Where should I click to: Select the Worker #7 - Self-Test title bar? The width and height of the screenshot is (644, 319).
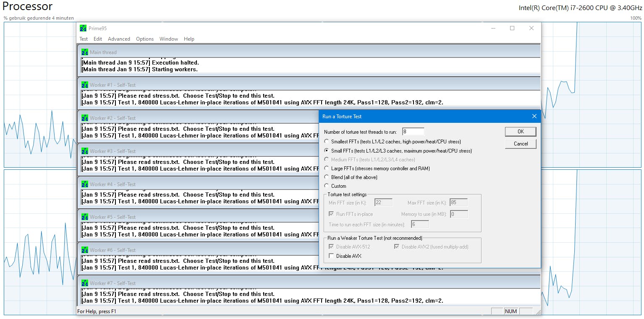click(309, 283)
